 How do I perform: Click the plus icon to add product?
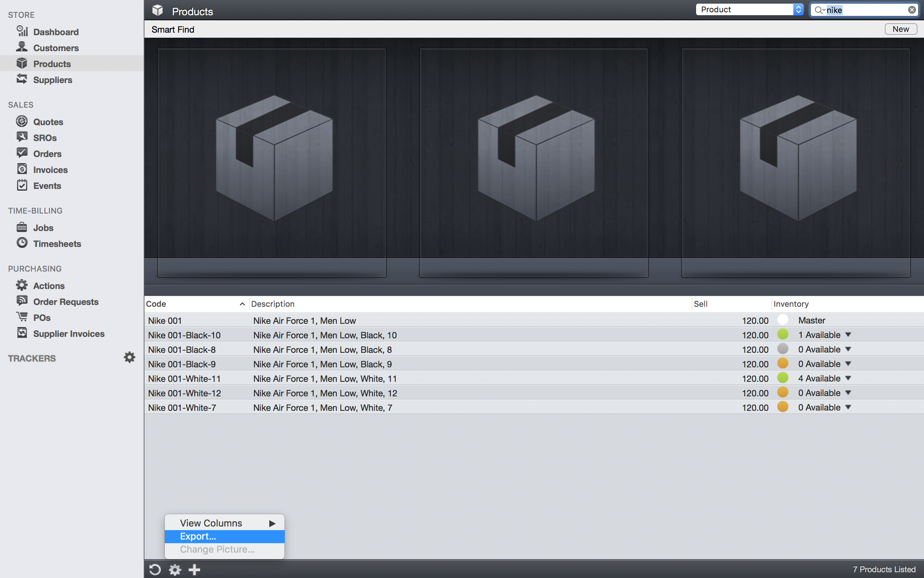[x=195, y=570]
